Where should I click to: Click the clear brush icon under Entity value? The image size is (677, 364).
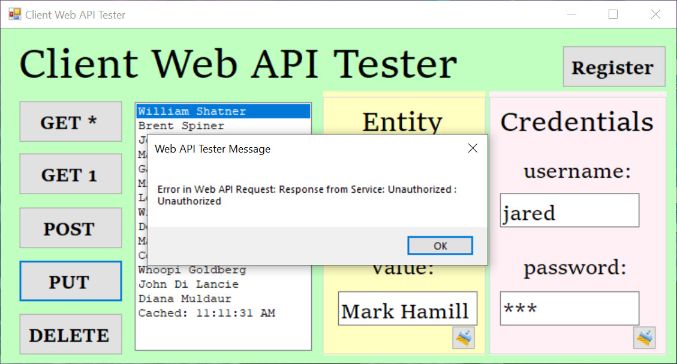pyautogui.click(x=463, y=338)
